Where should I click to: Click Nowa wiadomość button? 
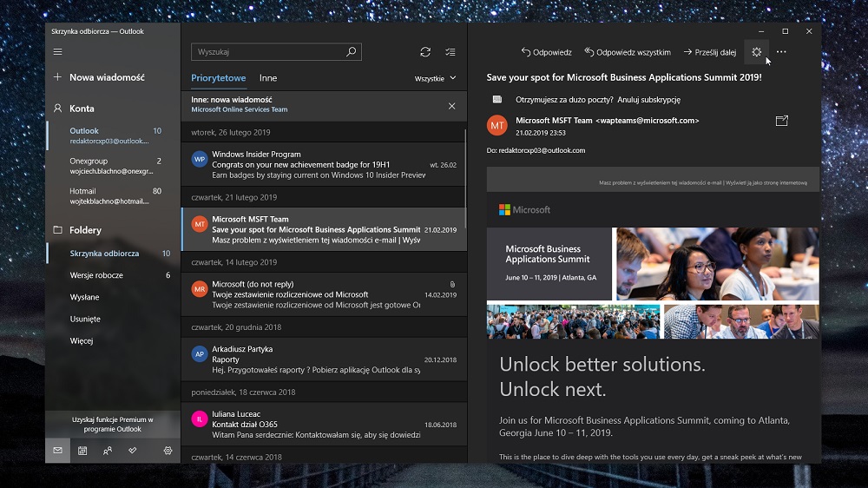100,77
